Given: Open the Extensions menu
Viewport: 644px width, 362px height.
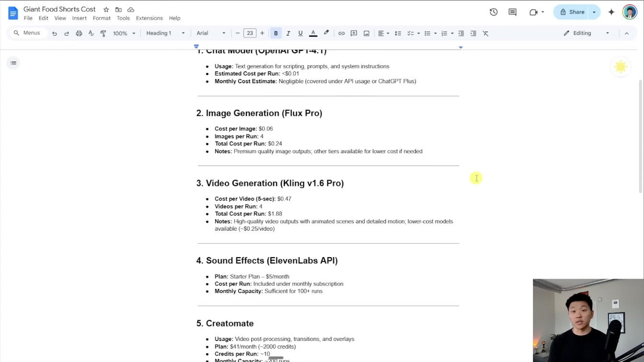Looking at the screenshot, I should [149, 18].
